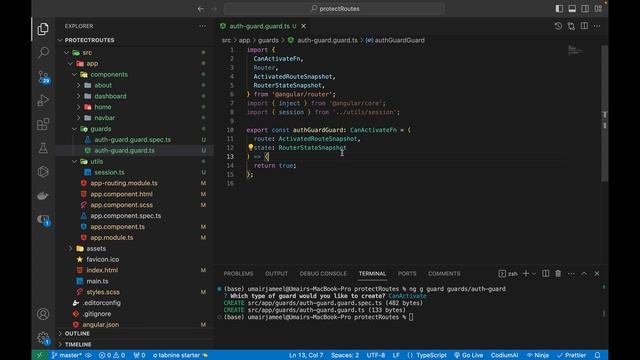Click the lightbulb code action on line 12

click(x=251, y=147)
